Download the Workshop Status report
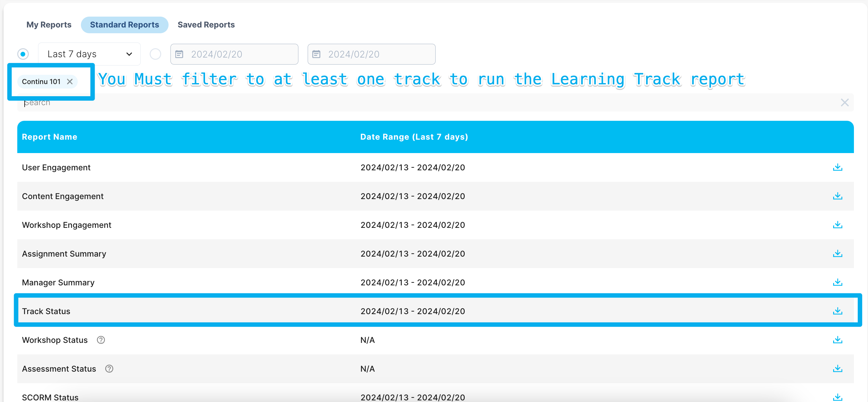The height and width of the screenshot is (402, 868). (837, 340)
